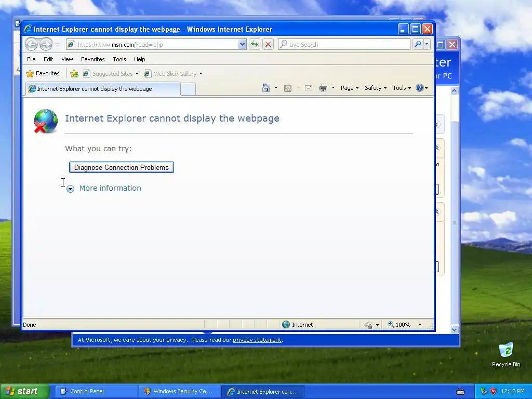Open the Suggested Sites link
The width and height of the screenshot is (532, 399).
(108, 74)
